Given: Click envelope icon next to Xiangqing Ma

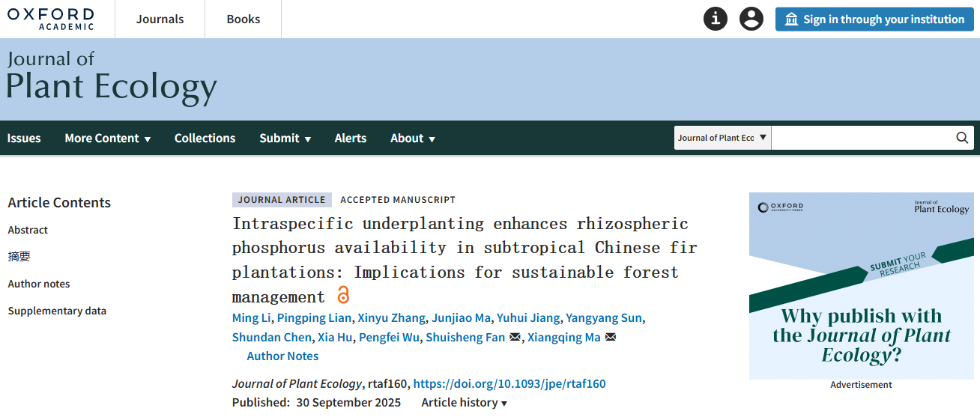Looking at the screenshot, I should [x=610, y=338].
